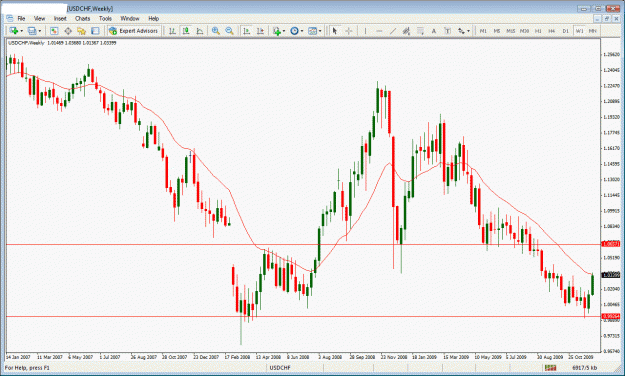Screen dimensions: 625x376
Task: Select the upper red horizontal line price tag
Action: pos(611,244)
